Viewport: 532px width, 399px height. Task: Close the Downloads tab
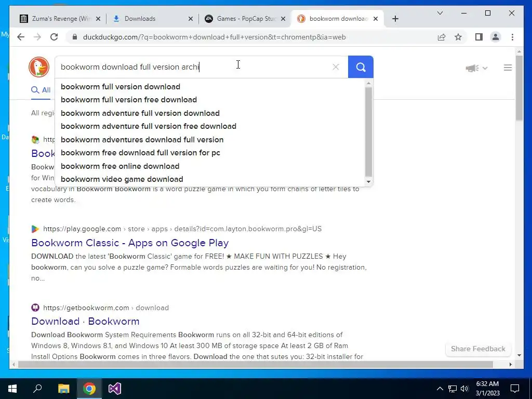191,19
